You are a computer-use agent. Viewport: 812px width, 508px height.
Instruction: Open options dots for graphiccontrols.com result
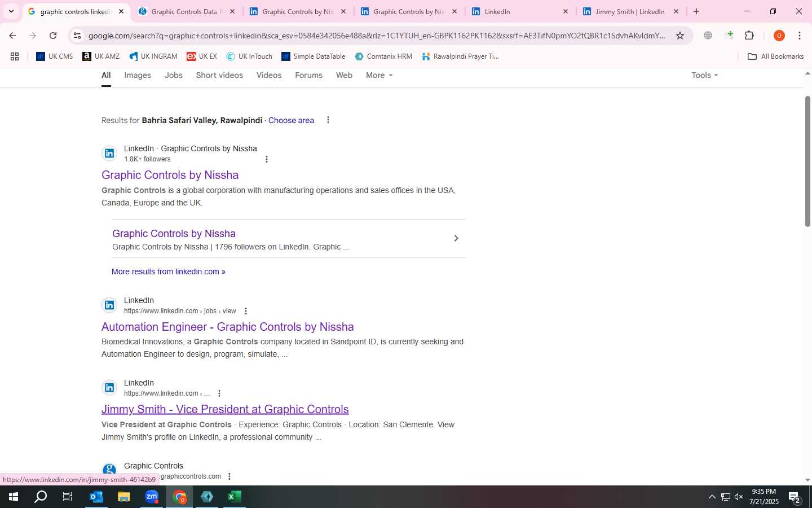230,476
